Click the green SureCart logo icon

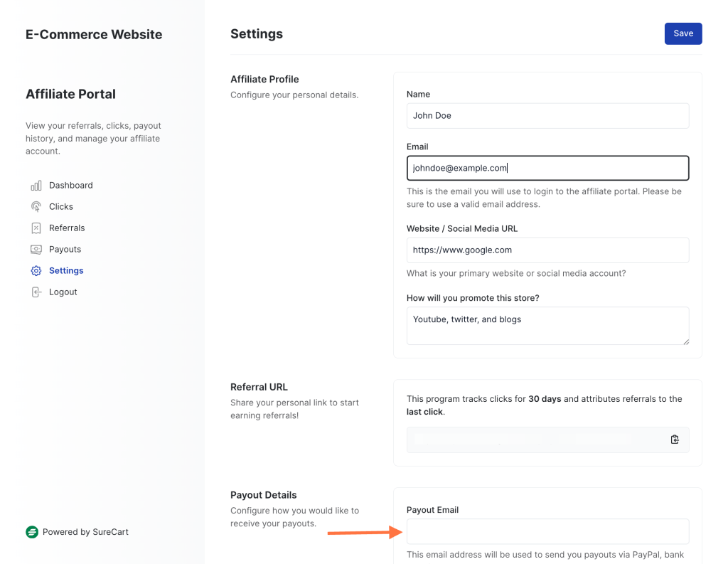31,531
